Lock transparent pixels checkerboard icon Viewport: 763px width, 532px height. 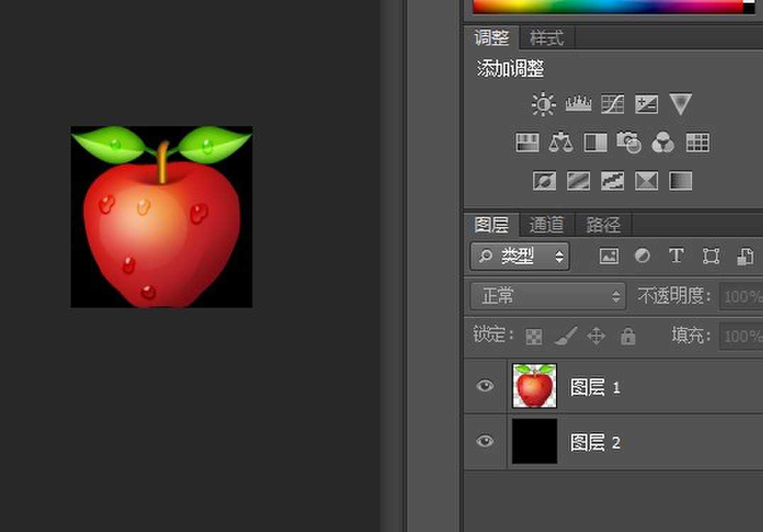click(534, 336)
